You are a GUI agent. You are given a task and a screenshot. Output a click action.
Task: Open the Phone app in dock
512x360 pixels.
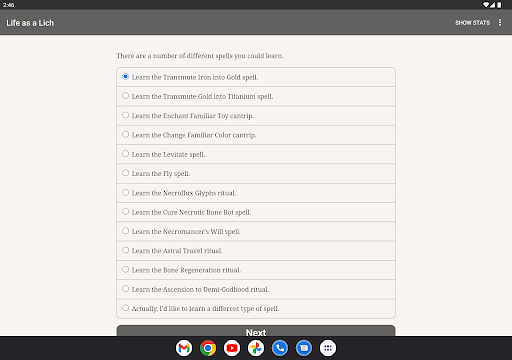coord(280,348)
